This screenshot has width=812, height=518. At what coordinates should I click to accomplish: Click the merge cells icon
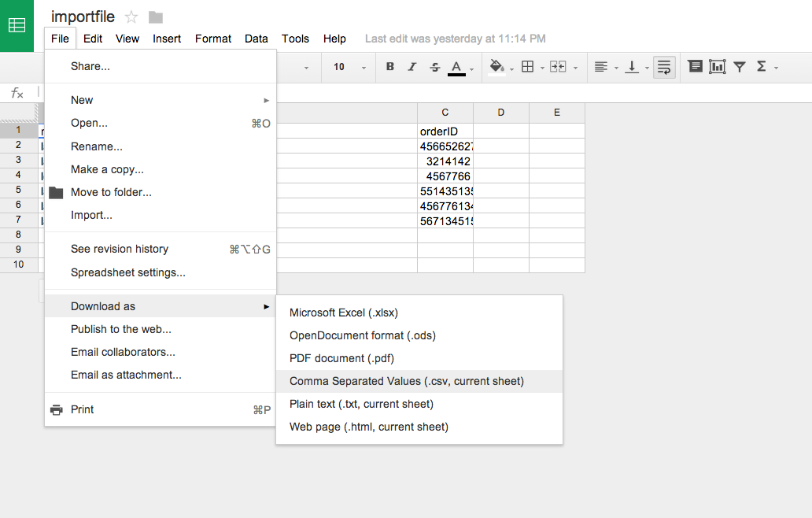[558, 66]
